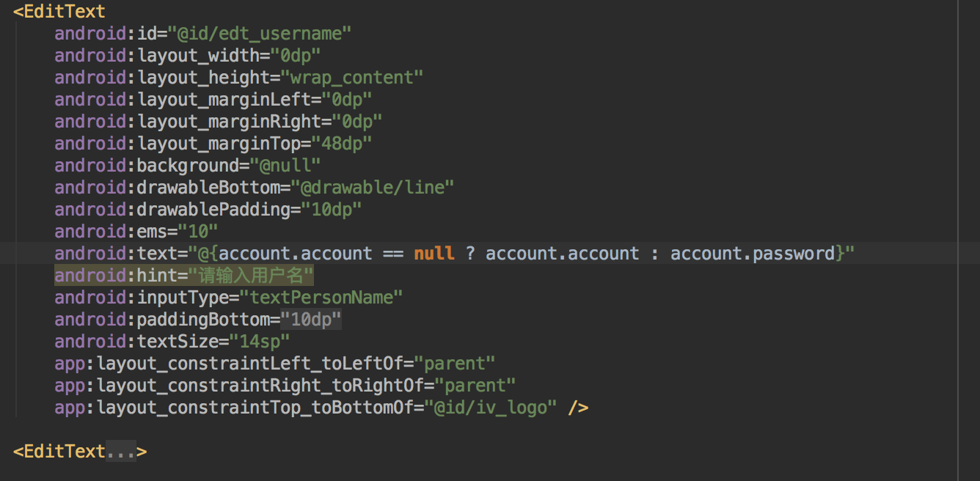Image resolution: width=980 pixels, height=481 pixels.
Task: Click account.password in the text binding
Action: pyautogui.click(x=753, y=254)
